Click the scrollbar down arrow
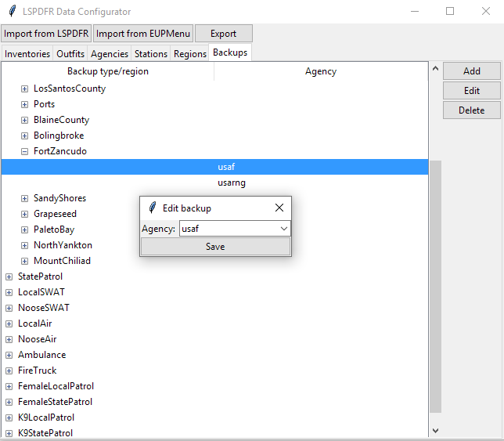Image resolution: width=504 pixels, height=441 pixels. tap(436, 430)
